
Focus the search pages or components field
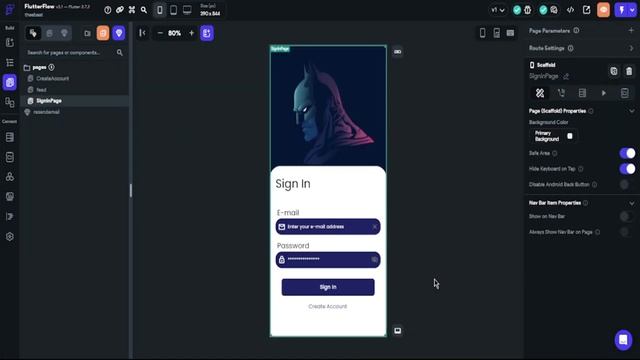[75, 53]
